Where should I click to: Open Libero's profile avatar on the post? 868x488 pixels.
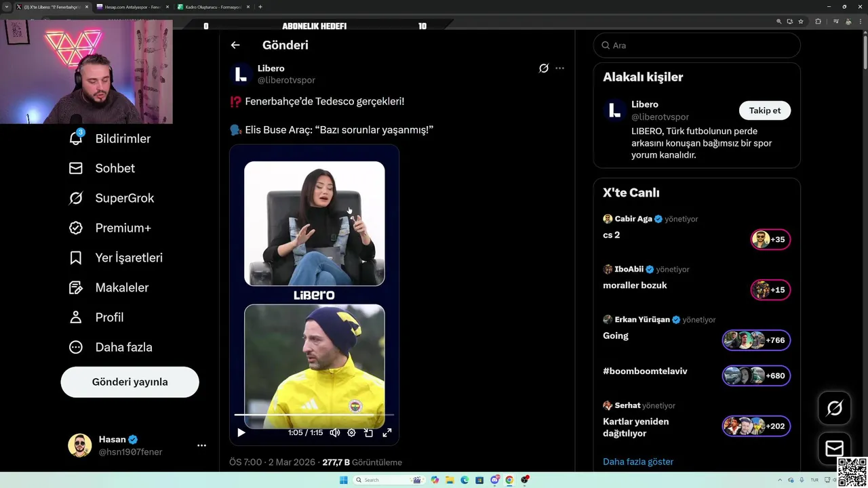(240, 74)
